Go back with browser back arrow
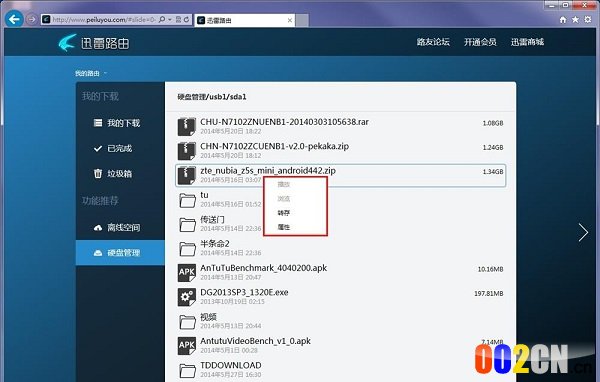 15,19
